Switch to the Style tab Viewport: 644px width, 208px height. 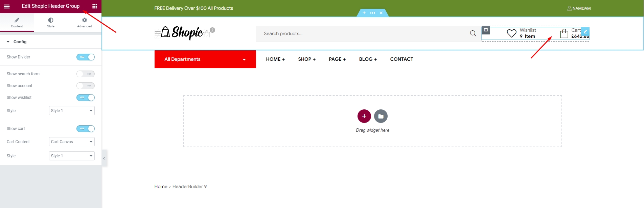51,23
